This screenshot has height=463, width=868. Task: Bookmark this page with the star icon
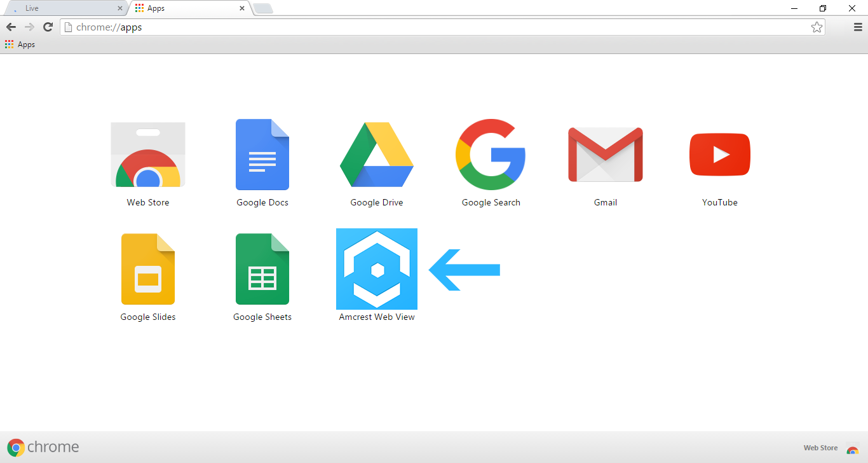click(x=817, y=27)
